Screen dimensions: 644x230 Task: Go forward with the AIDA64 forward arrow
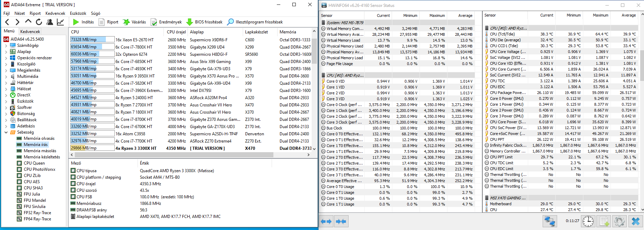point(18,22)
